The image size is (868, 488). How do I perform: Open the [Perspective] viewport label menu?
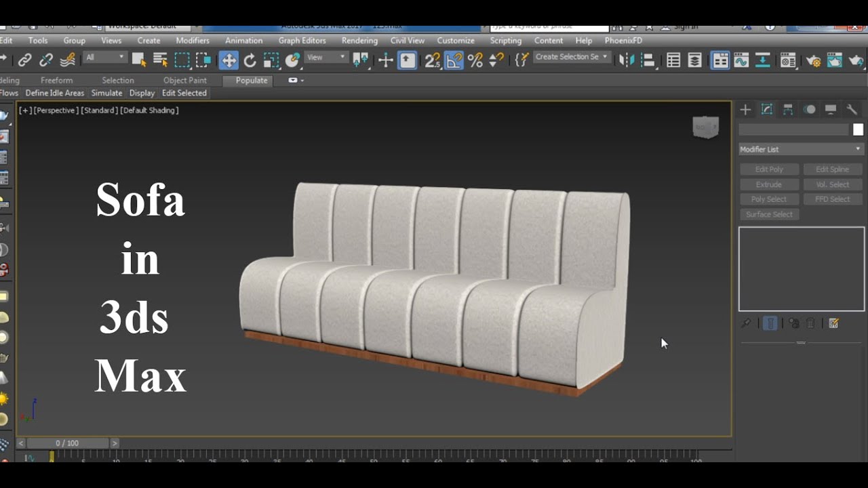(x=56, y=110)
